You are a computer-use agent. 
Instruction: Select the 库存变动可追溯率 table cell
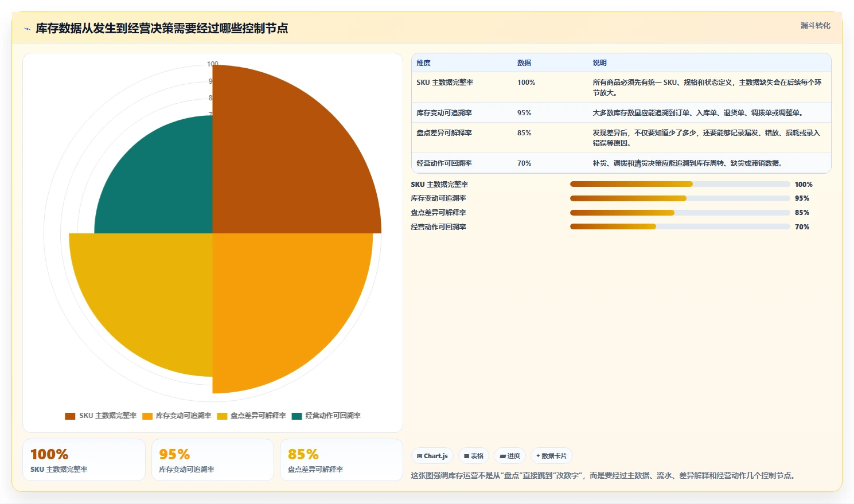click(444, 113)
